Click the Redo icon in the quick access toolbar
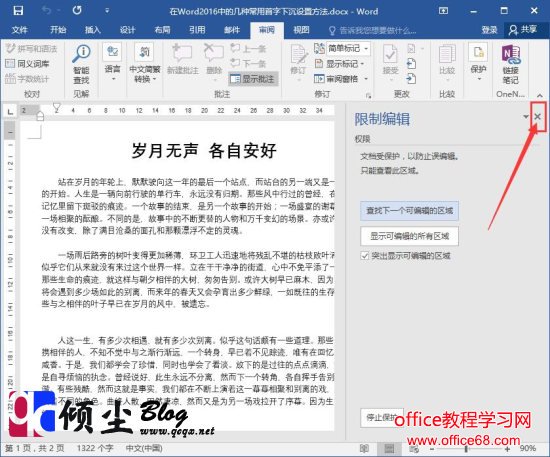Image resolution: width=550 pixels, height=457 pixels. [77, 11]
